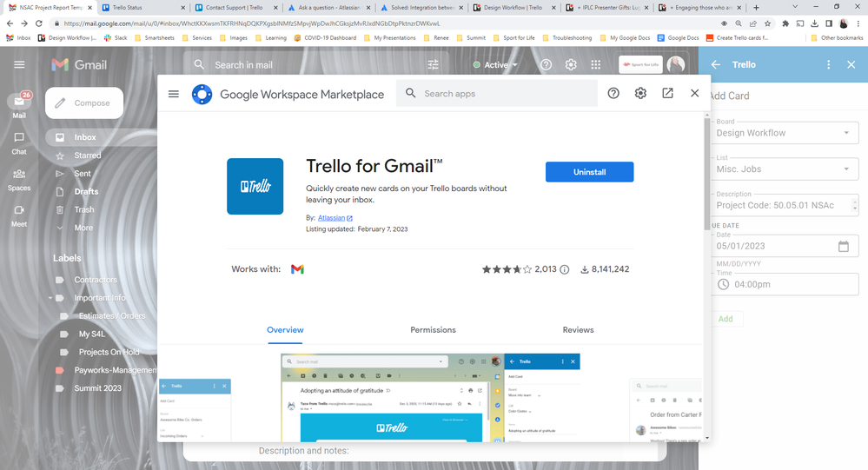Open Marketplace in new window icon
Image resolution: width=868 pixels, height=470 pixels.
pyautogui.click(x=667, y=94)
